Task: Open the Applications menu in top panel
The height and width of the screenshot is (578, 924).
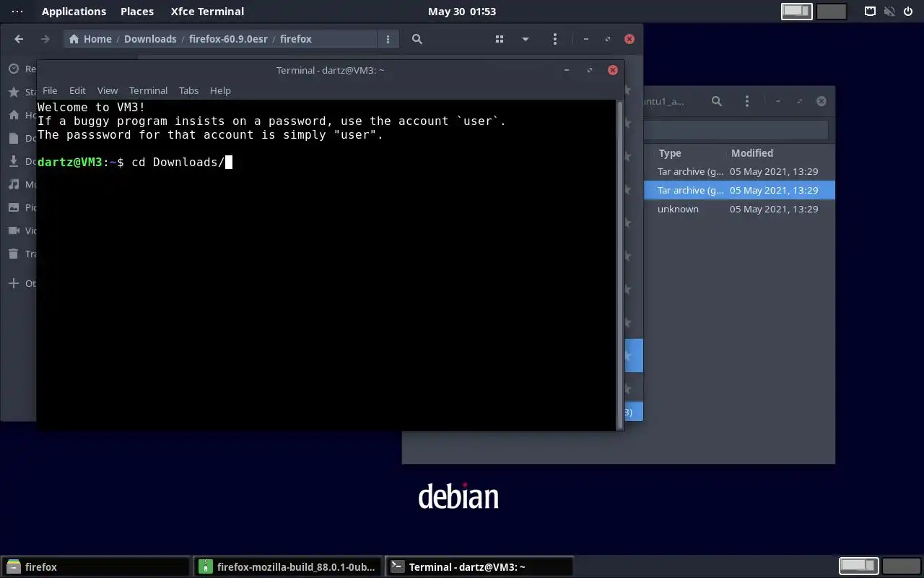Action: coord(74,12)
